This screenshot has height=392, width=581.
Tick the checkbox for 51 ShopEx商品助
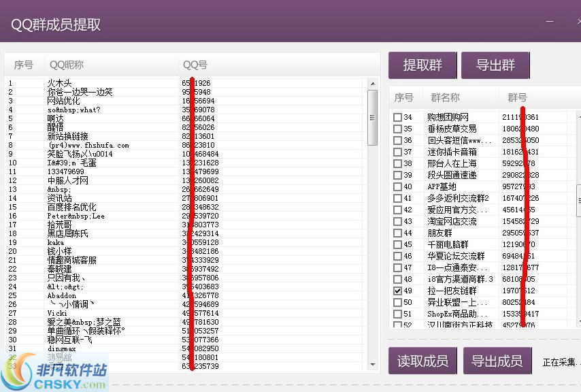click(x=397, y=314)
